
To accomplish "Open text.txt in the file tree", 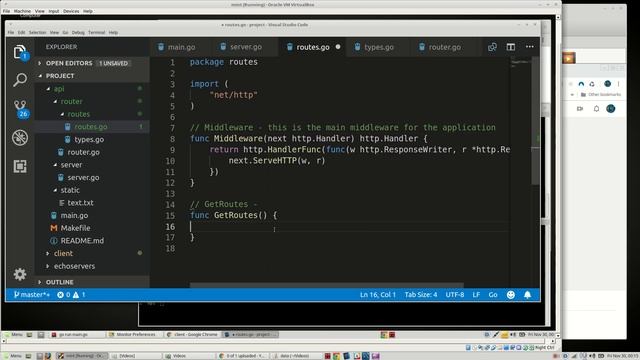I will [x=80, y=203].
